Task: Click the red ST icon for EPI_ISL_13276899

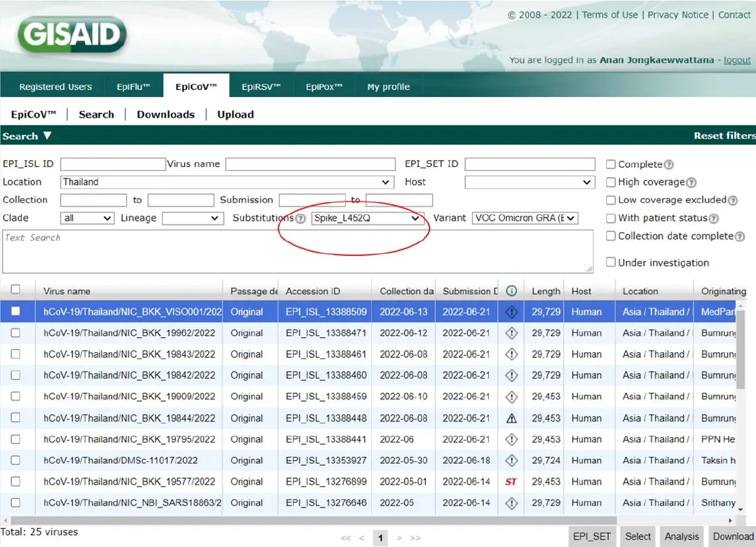Action: pyautogui.click(x=511, y=482)
